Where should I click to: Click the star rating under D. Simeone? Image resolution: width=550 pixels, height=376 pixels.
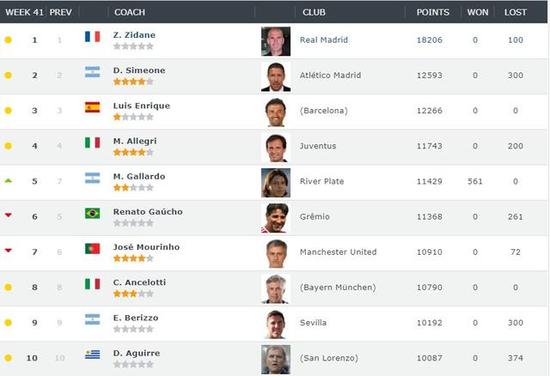click(x=133, y=82)
